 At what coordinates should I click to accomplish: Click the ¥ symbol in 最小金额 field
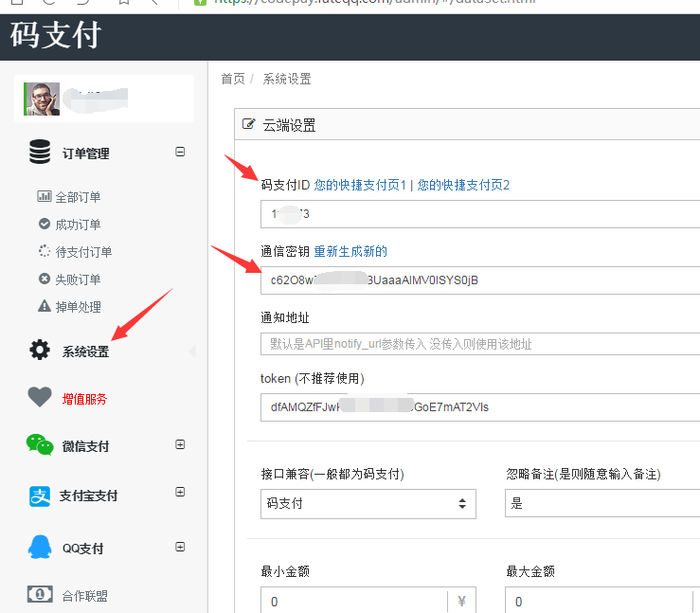(x=461, y=601)
